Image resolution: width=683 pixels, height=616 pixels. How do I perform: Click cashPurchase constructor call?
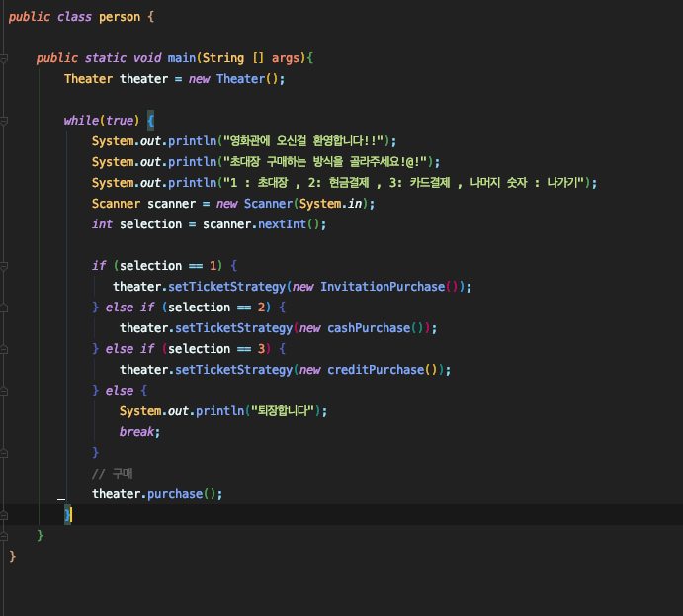pos(376,328)
